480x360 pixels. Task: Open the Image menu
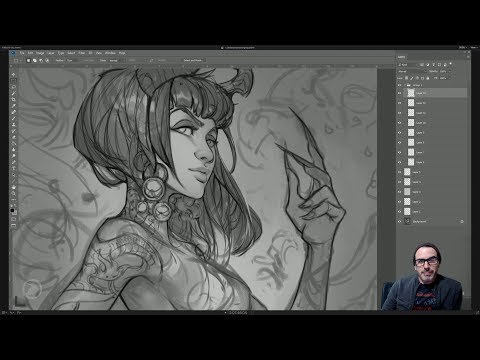[40, 53]
